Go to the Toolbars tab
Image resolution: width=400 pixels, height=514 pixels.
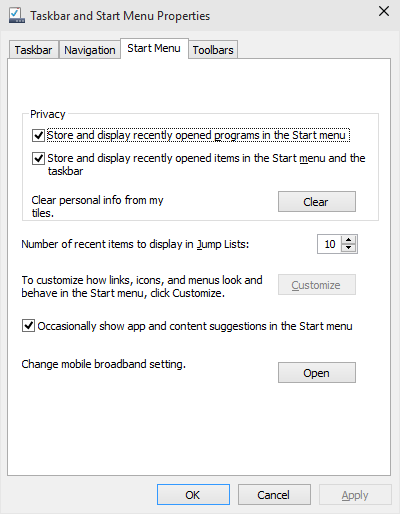(213, 50)
